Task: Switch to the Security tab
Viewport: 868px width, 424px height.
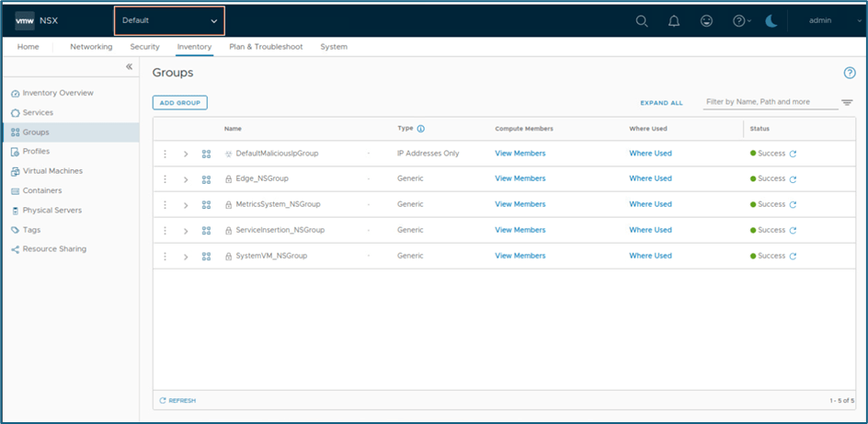Action: 144,47
